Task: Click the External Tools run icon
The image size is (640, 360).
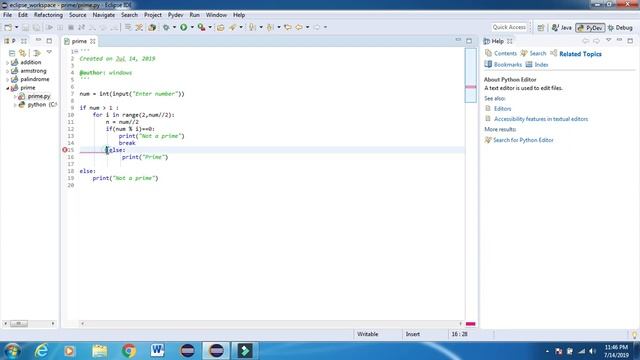Action: pyautogui.click(x=201, y=27)
